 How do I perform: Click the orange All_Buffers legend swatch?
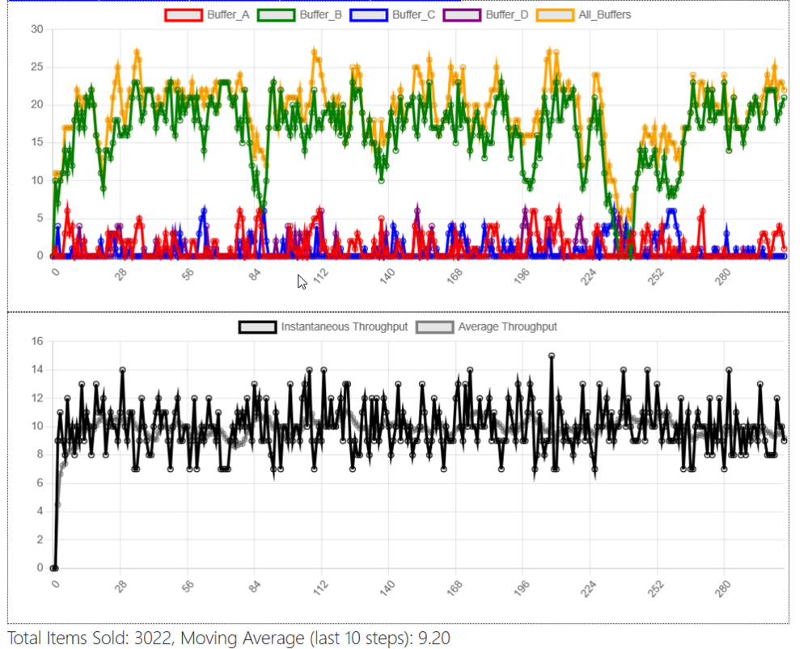click(555, 15)
